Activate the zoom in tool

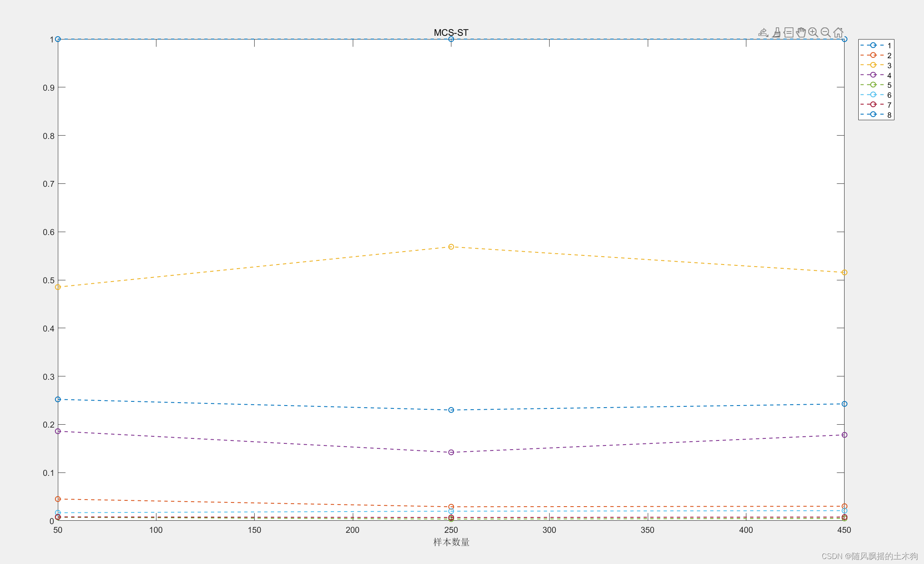[x=813, y=32]
